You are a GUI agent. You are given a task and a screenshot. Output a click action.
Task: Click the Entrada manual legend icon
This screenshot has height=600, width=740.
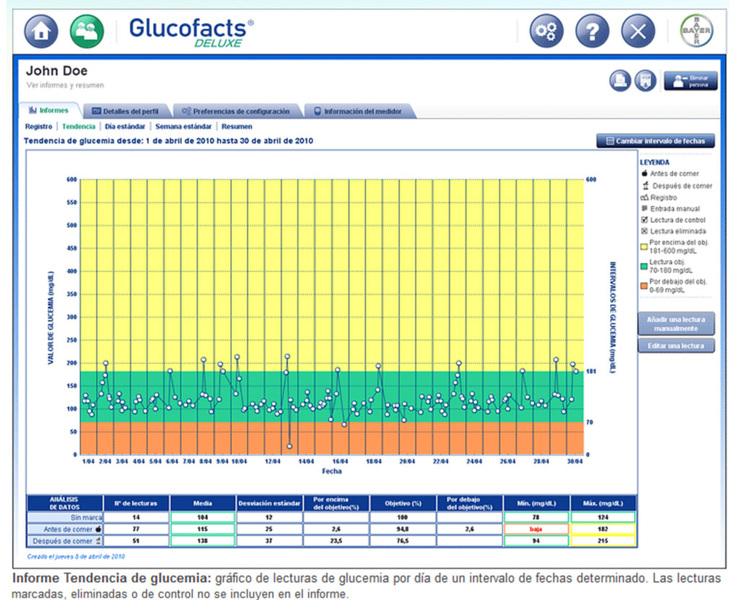tap(644, 208)
